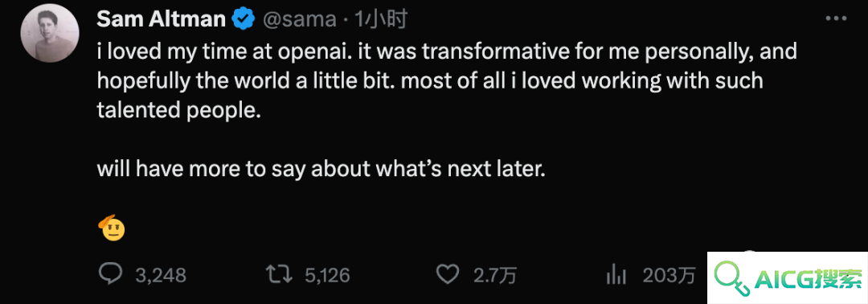This screenshot has width=868, height=304.
Task: Open the Sam Altman display name link
Action: (x=161, y=19)
